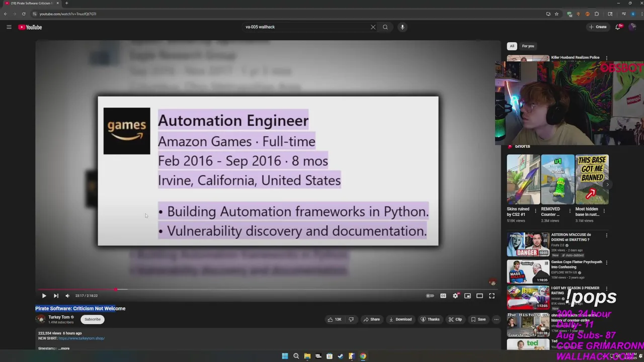Viewport: 644px width, 362px height.
Task: Skip to the next video
Action: (x=56, y=296)
